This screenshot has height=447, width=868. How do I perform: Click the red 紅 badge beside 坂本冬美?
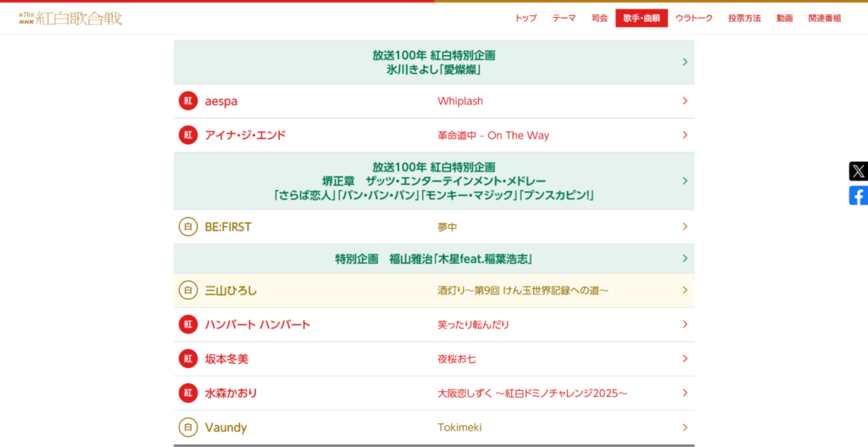pyautogui.click(x=187, y=359)
